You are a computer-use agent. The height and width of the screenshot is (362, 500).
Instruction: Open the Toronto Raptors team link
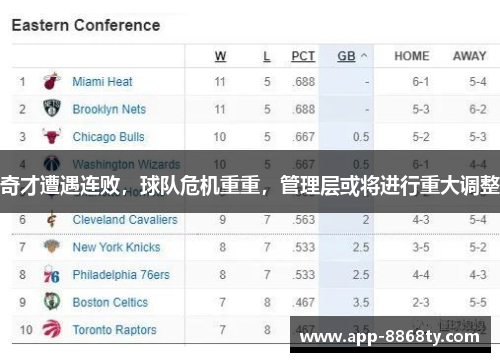point(114,330)
